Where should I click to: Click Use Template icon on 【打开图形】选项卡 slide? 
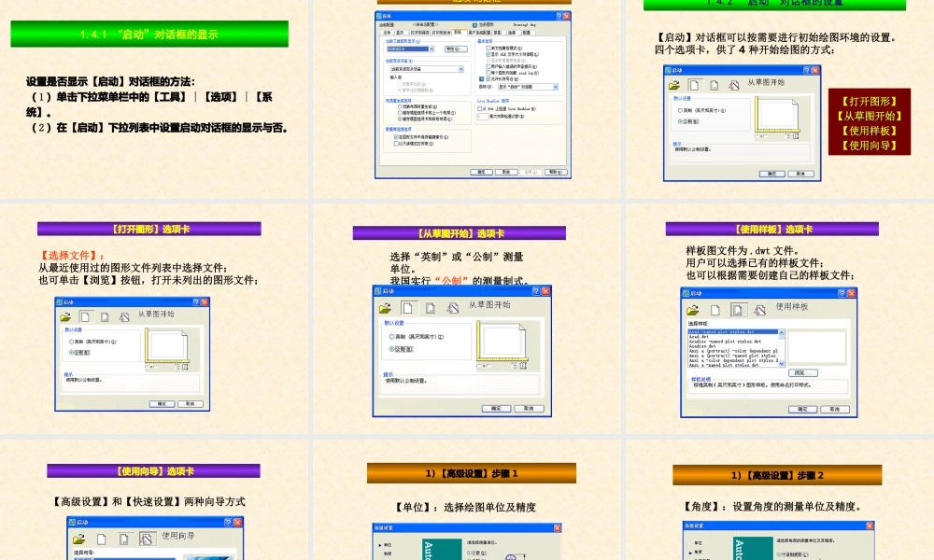click(x=105, y=317)
